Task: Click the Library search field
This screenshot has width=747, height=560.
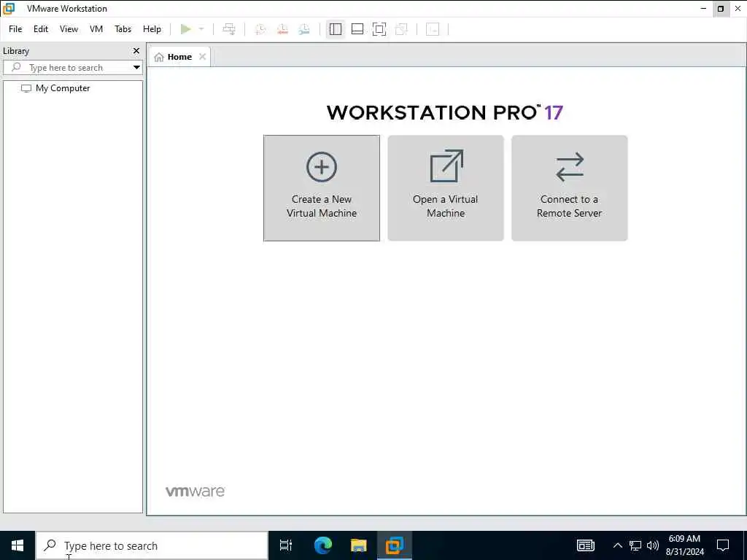Action: click(66, 68)
